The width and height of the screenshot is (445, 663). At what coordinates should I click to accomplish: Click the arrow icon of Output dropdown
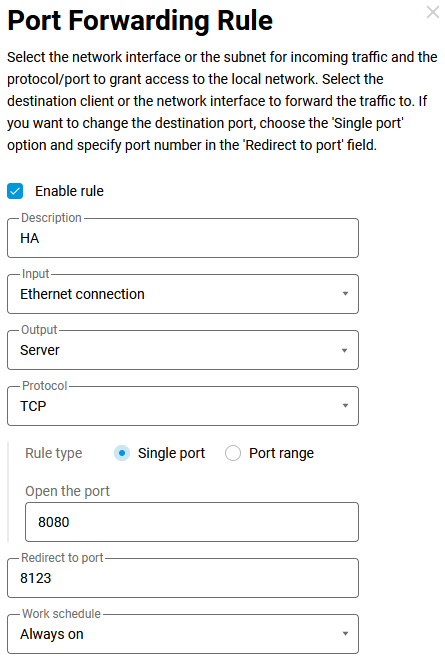[345, 350]
